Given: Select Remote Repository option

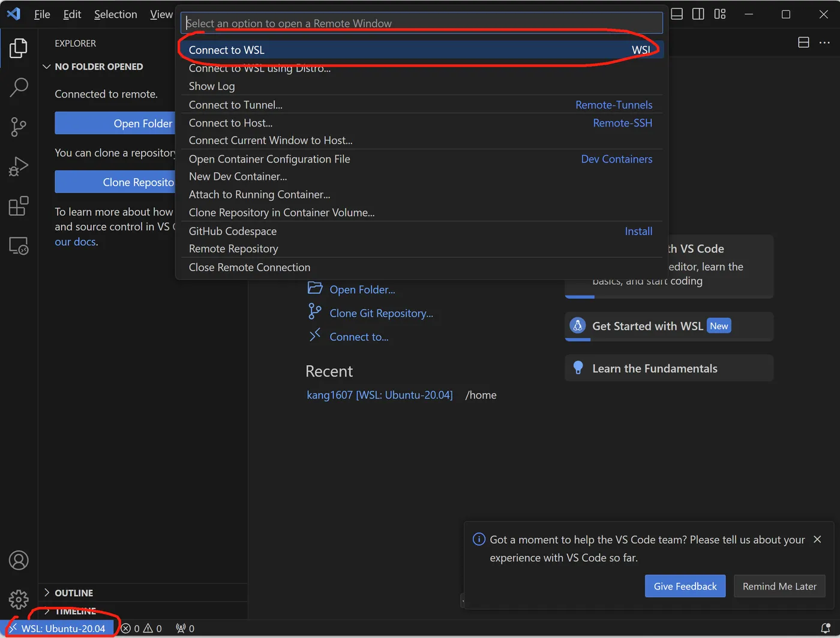Looking at the screenshot, I should click(x=421, y=248).
